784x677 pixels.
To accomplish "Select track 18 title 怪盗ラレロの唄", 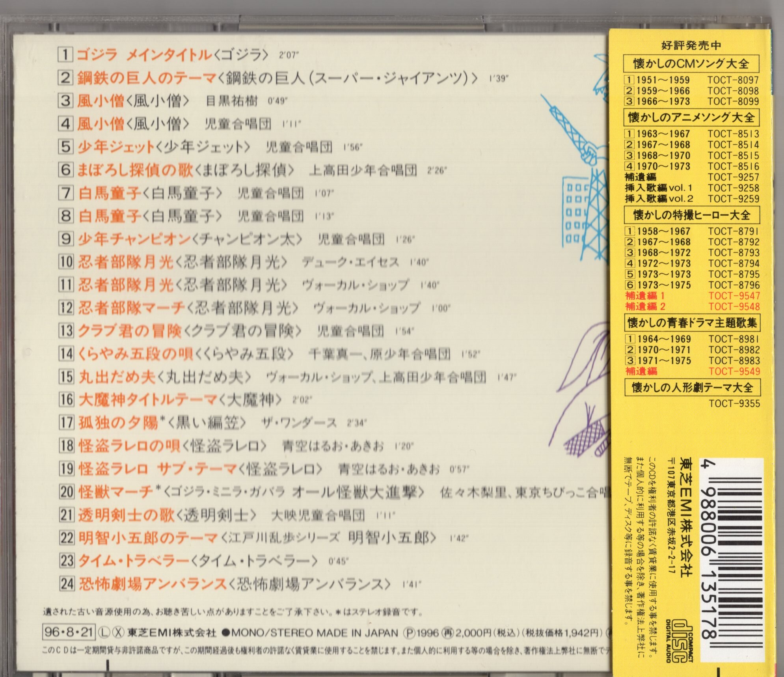I will point(129,446).
